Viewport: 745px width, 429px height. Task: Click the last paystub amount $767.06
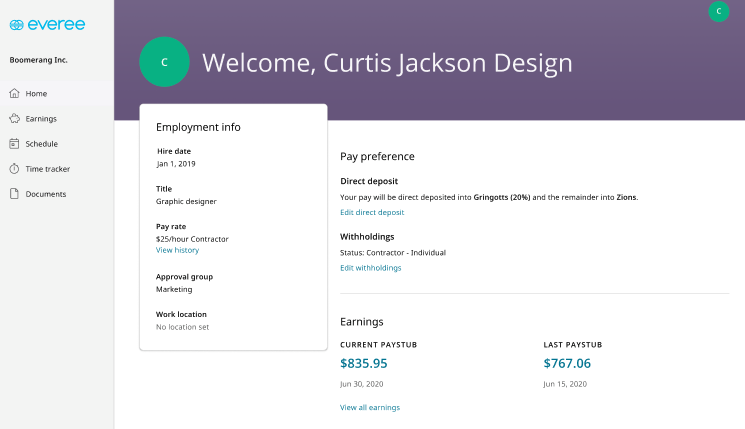click(x=567, y=363)
